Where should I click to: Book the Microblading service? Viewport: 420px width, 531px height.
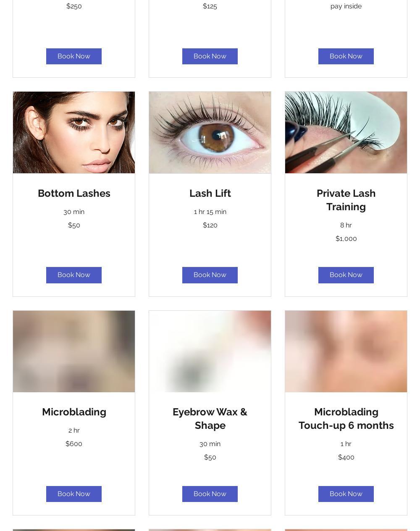tap(74, 494)
